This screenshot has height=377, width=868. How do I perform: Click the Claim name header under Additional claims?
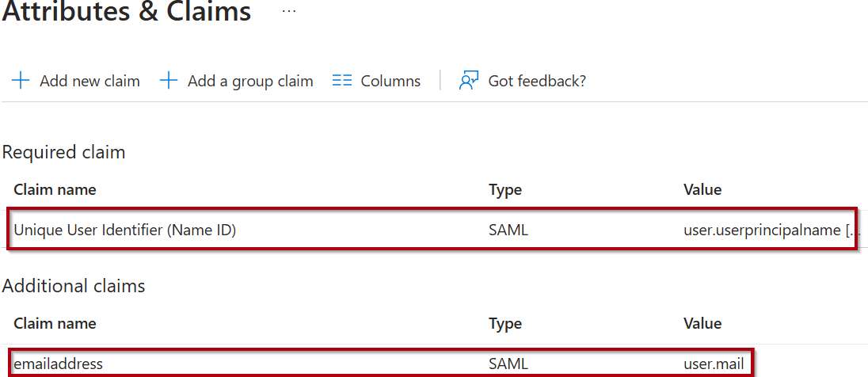pyautogui.click(x=55, y=323)
